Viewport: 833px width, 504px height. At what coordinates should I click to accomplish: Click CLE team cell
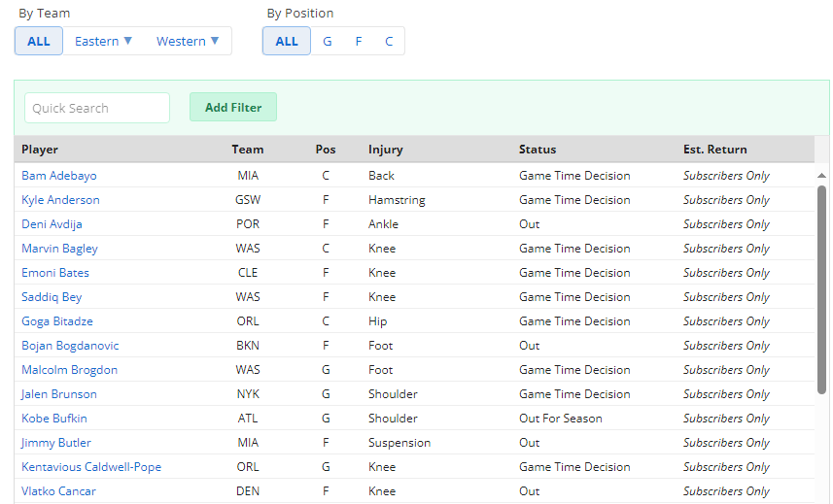pos(248,273)
